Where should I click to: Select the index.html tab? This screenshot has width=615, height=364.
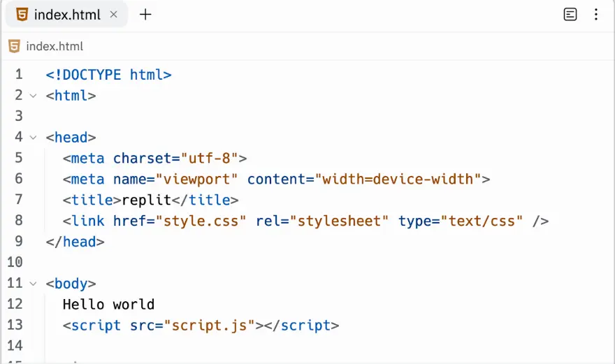pyautogui.click(x=66, y=15)
